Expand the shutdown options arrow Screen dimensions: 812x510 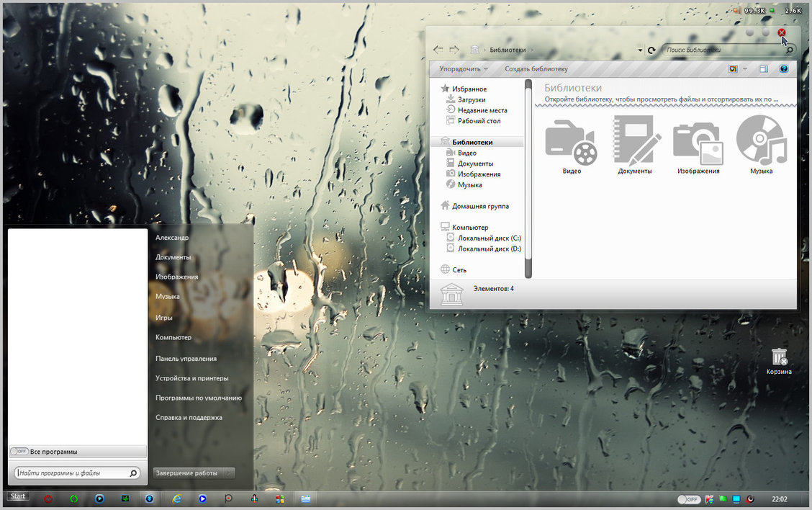point(229,473)
